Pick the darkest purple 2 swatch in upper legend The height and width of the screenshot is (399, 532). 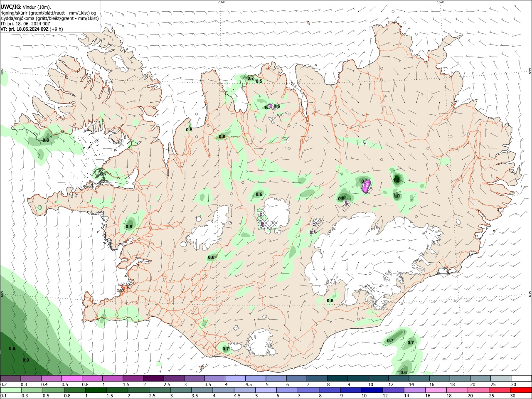click(153, 379)
